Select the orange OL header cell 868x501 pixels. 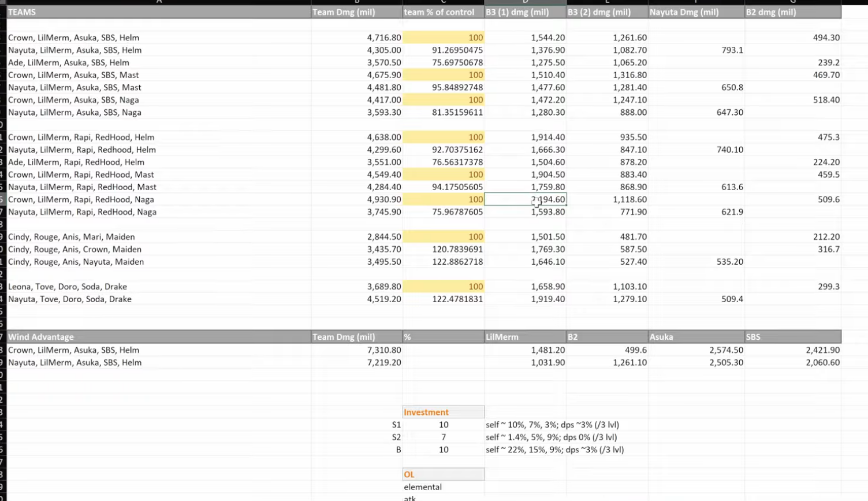(444, 474)
